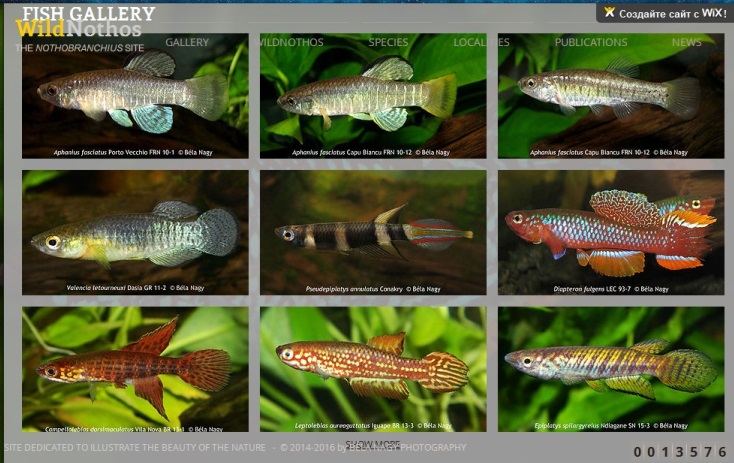Click the Wix bird icon in banner
734x463 pixels.
click(x=609, y=12)
